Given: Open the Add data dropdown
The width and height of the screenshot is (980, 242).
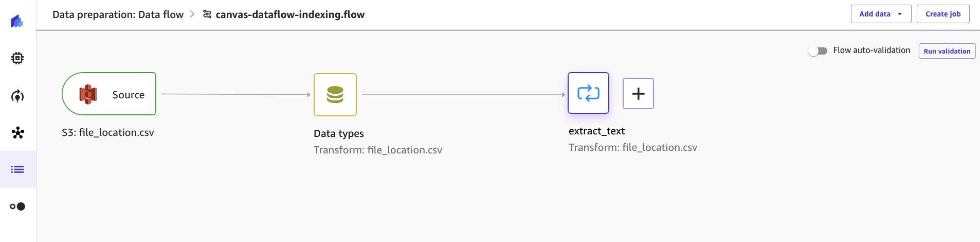Looking at the screenshot, I should coord(881,14).
